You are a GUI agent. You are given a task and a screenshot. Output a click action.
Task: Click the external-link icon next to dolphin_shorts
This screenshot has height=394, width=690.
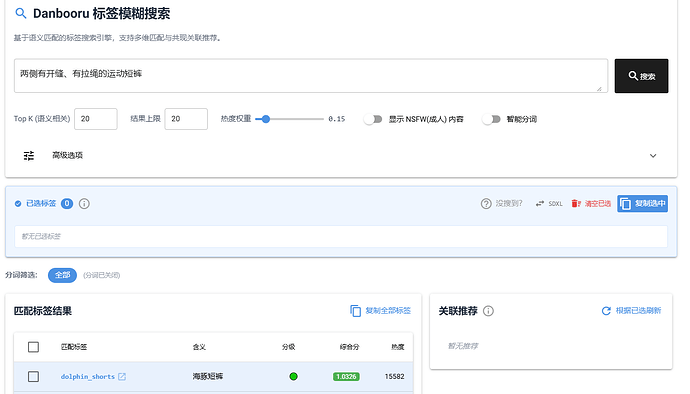(x=122, y=376)
